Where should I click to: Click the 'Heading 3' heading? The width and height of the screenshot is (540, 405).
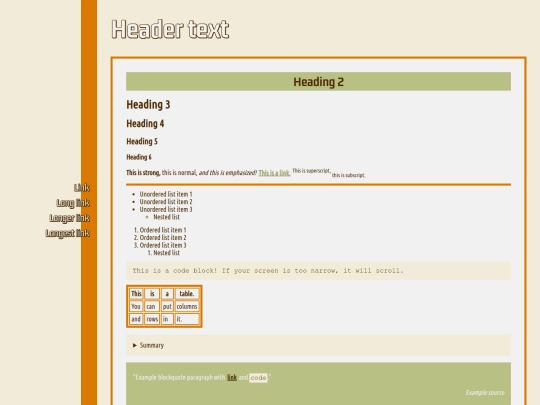coord(148,104)
